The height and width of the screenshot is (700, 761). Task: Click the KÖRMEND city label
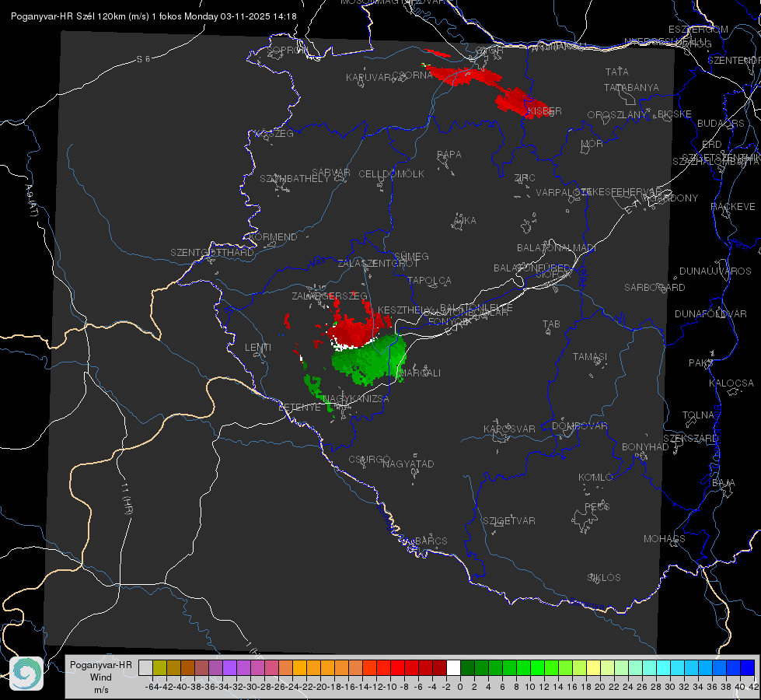coord(272,237)
